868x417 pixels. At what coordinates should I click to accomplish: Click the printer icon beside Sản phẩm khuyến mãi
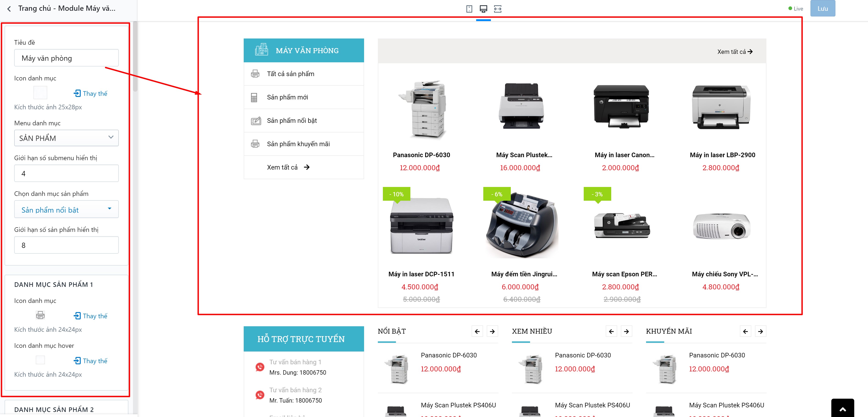(255, 144)
